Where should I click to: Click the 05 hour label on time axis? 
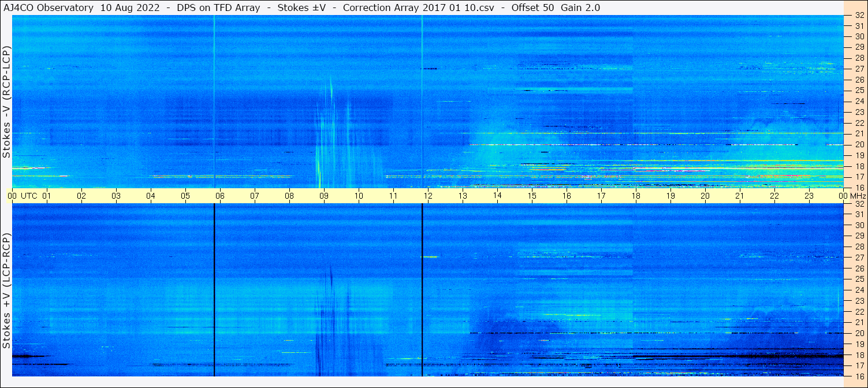click(x=185, y=196)
